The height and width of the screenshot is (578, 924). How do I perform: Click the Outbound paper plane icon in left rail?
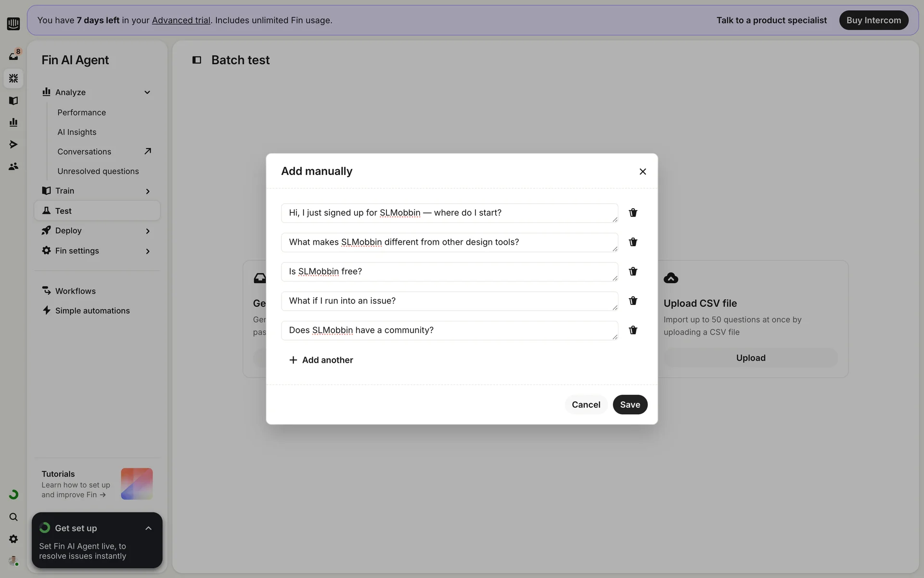13,144
